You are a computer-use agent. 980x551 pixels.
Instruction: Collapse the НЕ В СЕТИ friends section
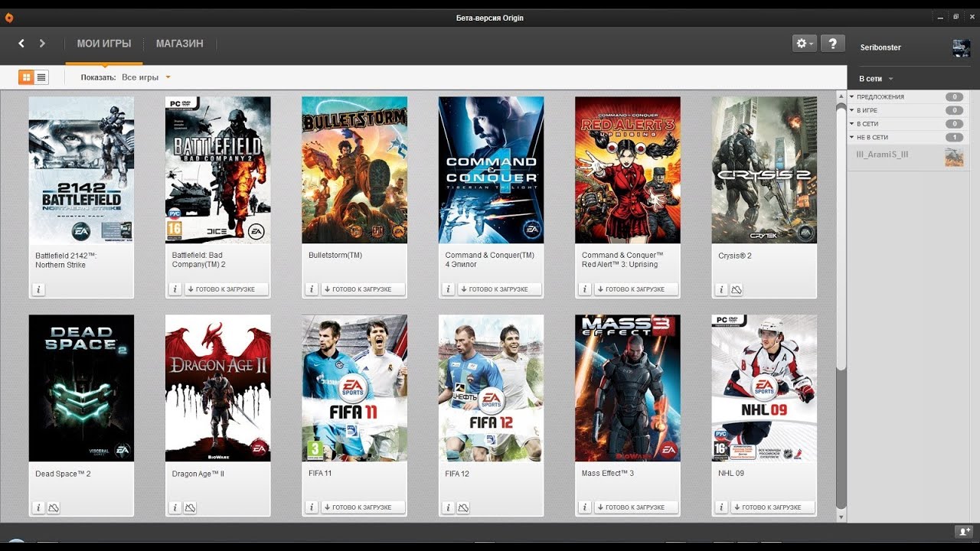[x=906, y=138]
